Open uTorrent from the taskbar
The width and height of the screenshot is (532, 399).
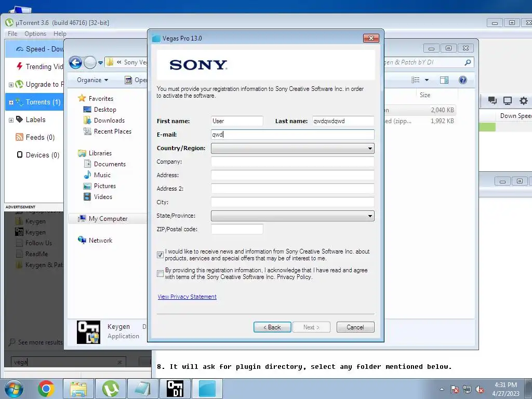coord(111,389)
